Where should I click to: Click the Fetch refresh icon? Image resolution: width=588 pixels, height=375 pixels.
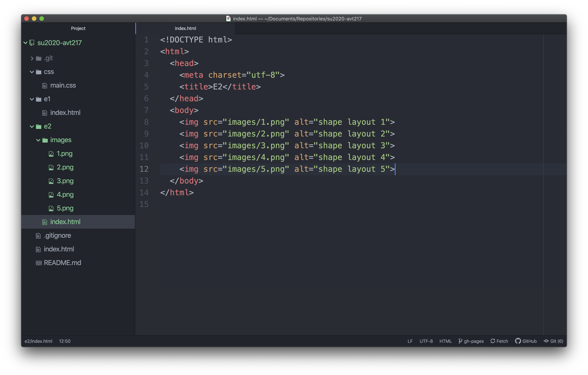pyautogui.click(x=493, y=341)
